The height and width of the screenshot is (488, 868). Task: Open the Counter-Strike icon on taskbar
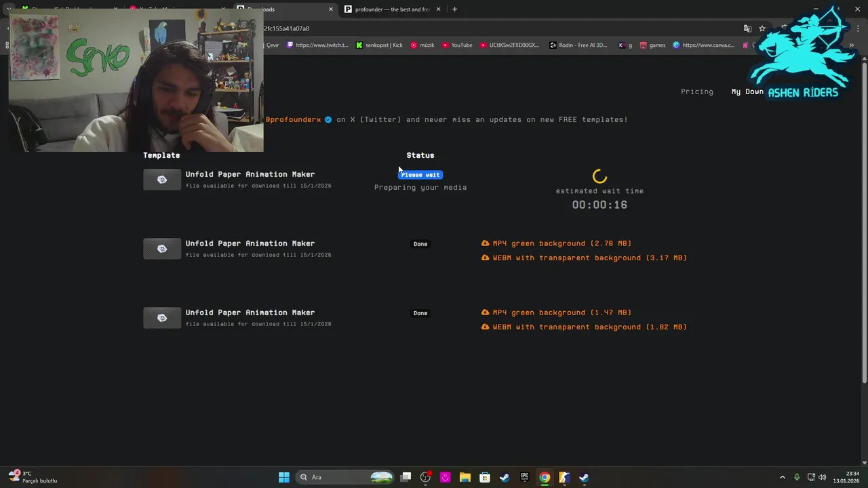click(564, 477)
